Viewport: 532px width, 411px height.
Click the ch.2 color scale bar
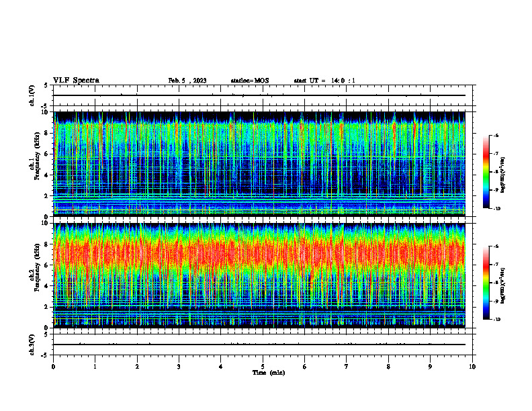point(486,283)
